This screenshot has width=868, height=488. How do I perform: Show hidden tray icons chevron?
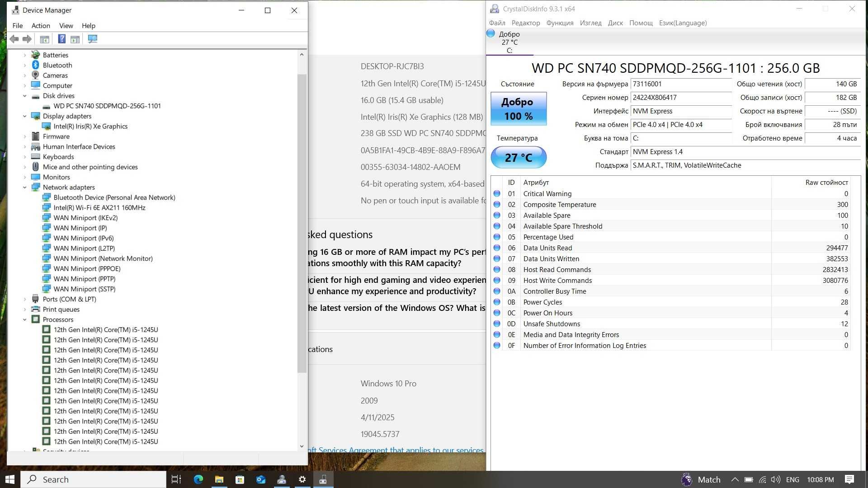pos(735,479)
